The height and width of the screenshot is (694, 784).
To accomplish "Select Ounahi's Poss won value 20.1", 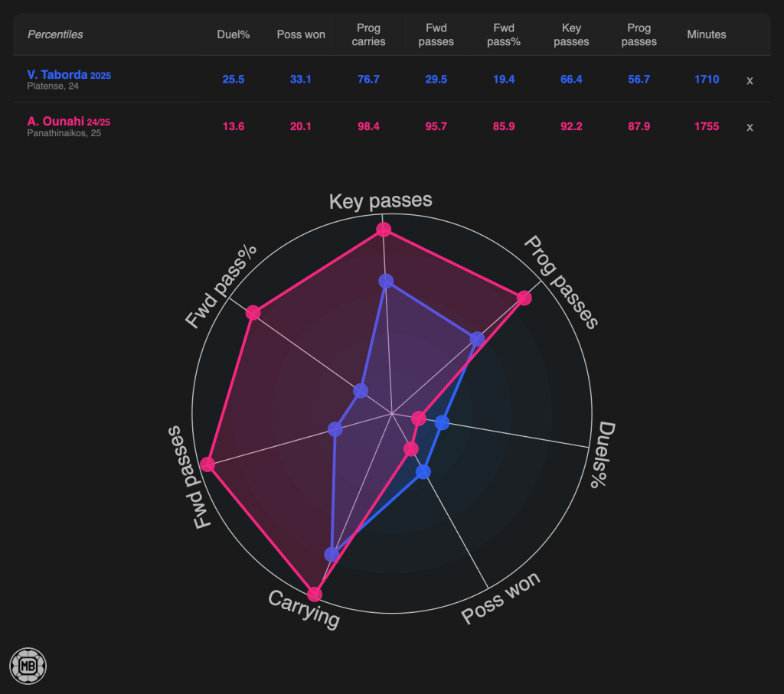I will coord(300,126).
